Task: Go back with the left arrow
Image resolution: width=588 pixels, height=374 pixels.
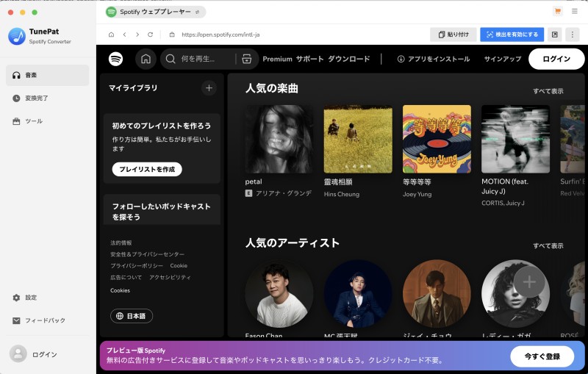Action: (124, 35)
